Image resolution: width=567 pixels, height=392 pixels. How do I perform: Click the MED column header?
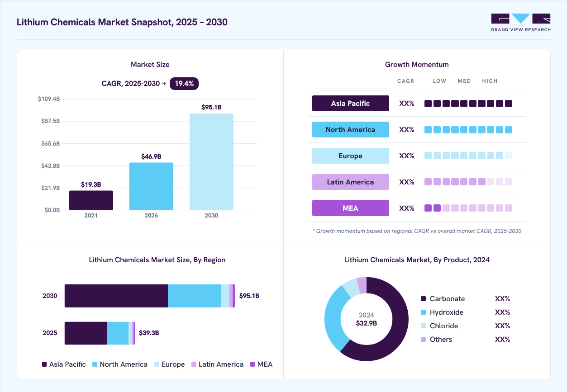464,81
